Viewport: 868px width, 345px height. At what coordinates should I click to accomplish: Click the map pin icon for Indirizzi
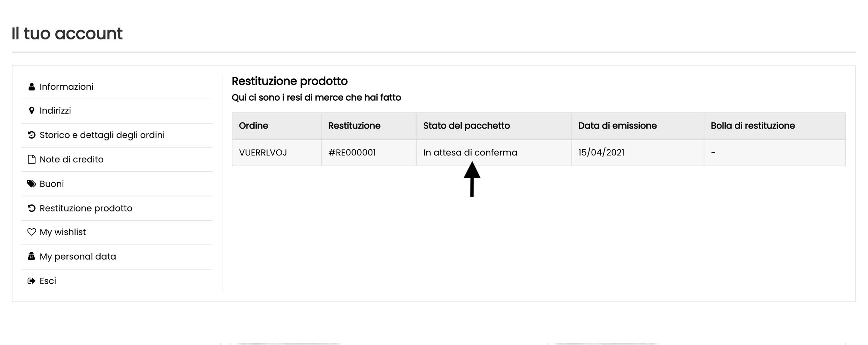click(31, 111)
